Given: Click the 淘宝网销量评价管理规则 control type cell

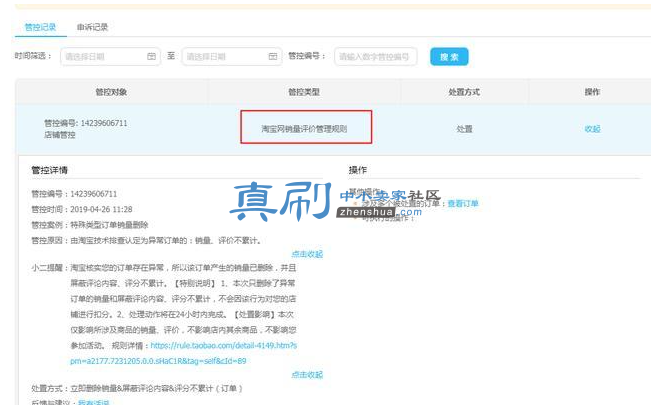Looking at the screenshot, I should (304, 128).
